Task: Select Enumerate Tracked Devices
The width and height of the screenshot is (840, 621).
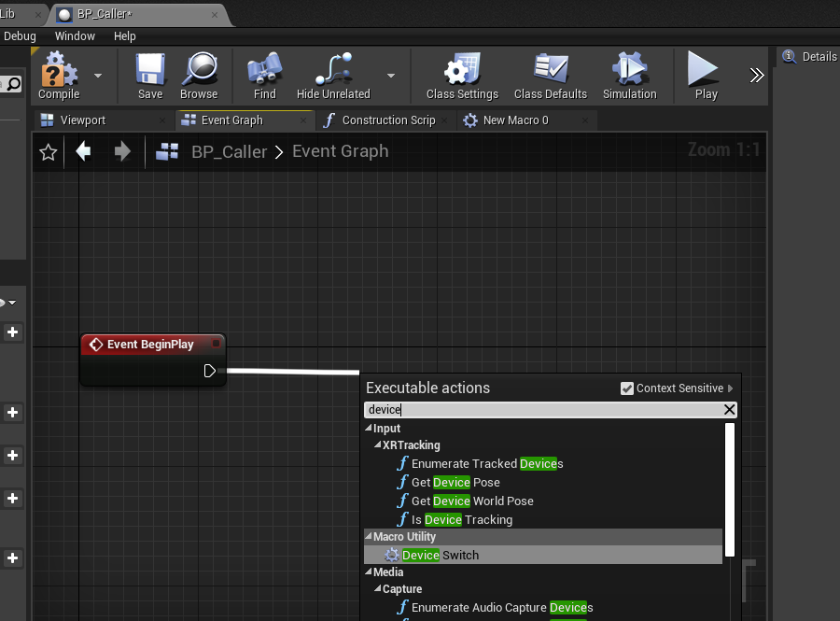Action: (x=487, y=463)
